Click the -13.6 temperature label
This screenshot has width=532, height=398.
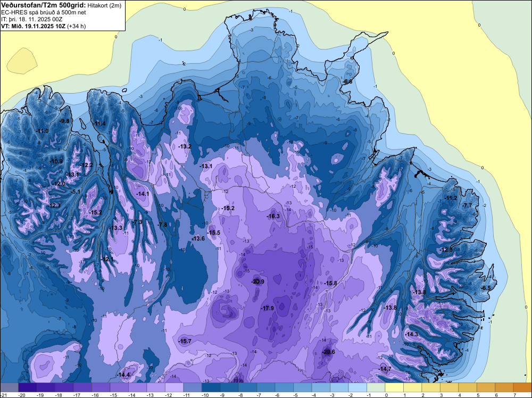[198, 238]
